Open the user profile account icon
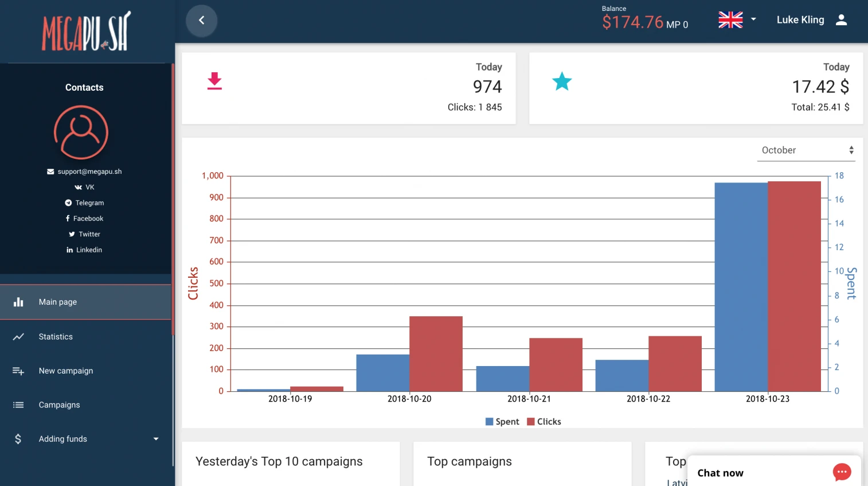This screenshot has height=486, width=868. [x=842, y=20]
